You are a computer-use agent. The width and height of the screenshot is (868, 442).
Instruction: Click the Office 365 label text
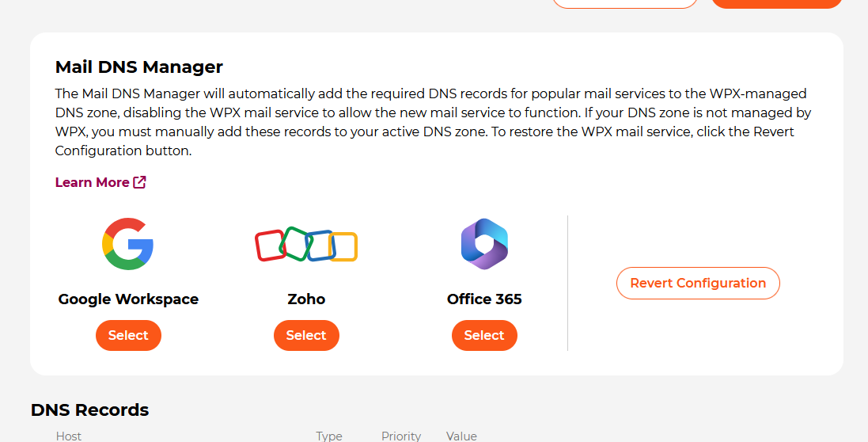click(484, 299)
